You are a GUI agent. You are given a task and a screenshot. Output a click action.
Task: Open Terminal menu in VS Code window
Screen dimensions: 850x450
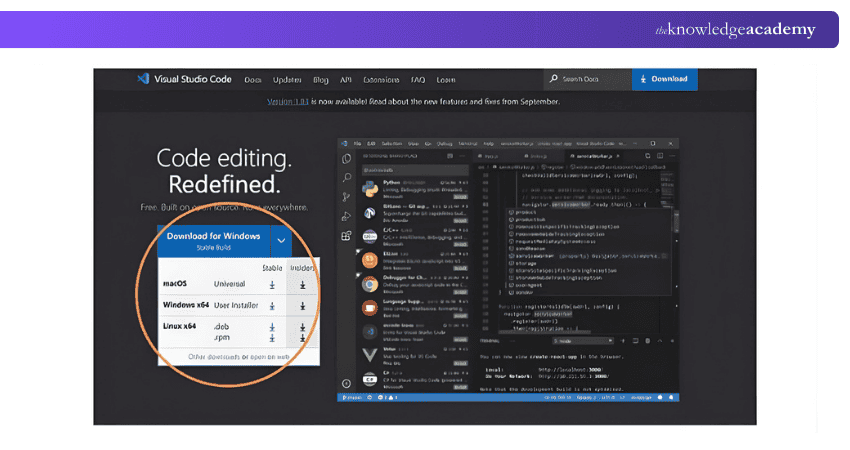[x=467, y=144]
